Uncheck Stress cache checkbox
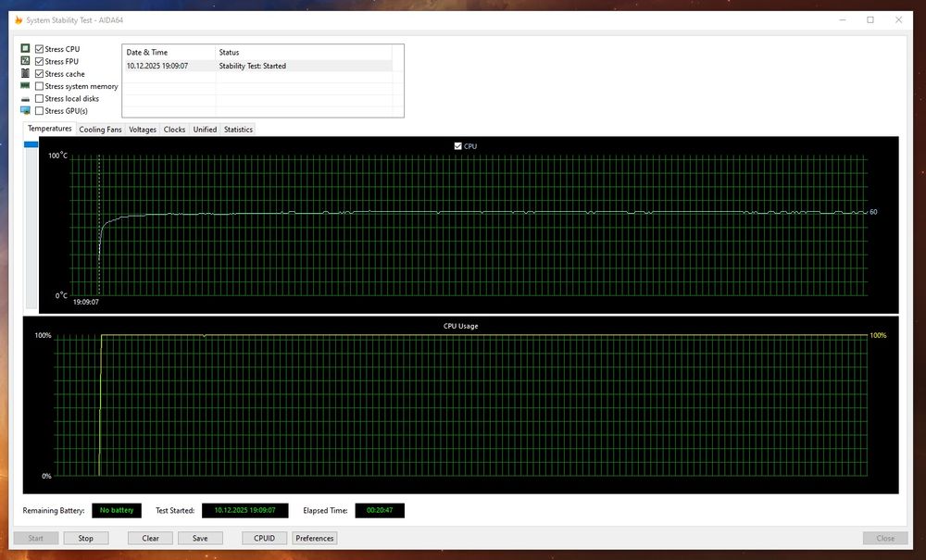This screenshot has width=926, height=560. pos(39,74)
